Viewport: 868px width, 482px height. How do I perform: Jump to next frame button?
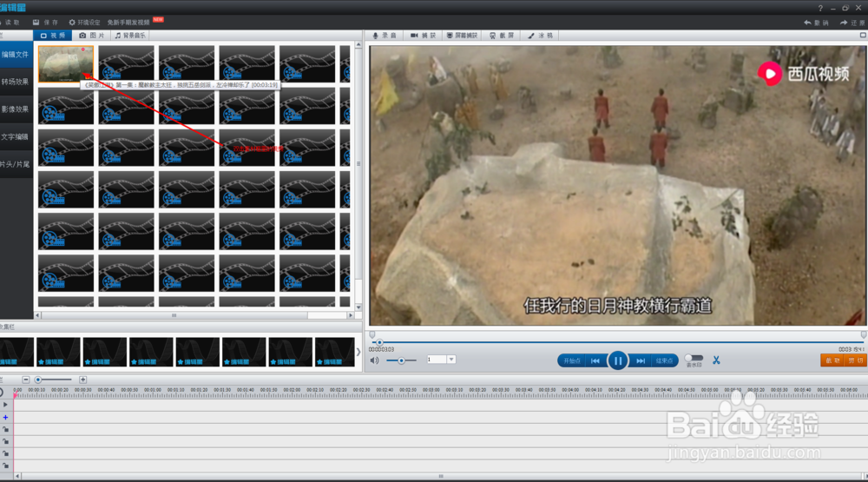[x=641, y=360]
